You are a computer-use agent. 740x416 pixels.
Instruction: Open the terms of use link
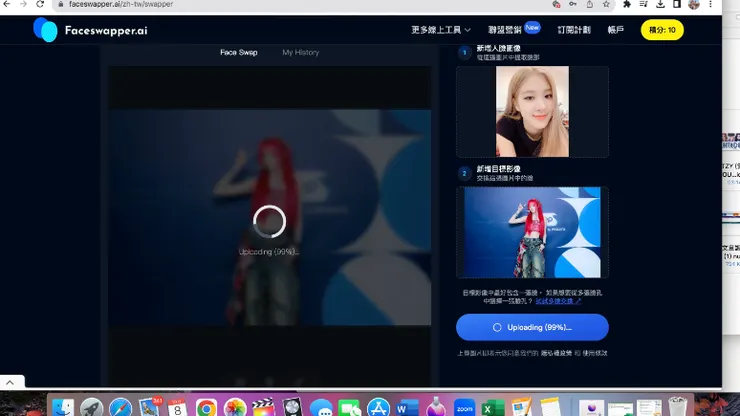595,353
